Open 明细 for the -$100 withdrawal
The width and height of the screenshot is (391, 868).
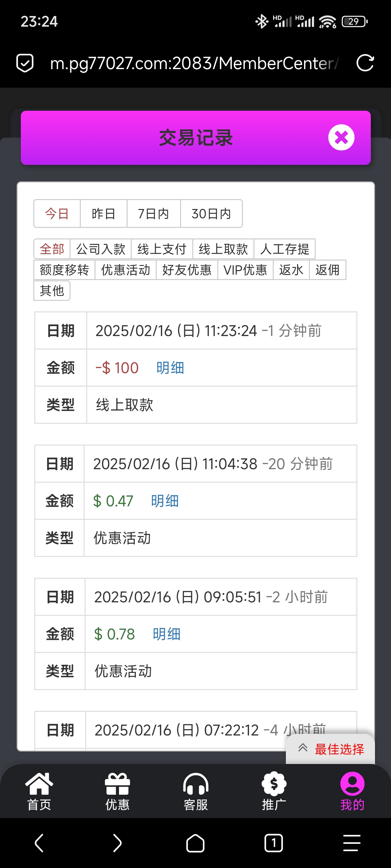[170, 368]
